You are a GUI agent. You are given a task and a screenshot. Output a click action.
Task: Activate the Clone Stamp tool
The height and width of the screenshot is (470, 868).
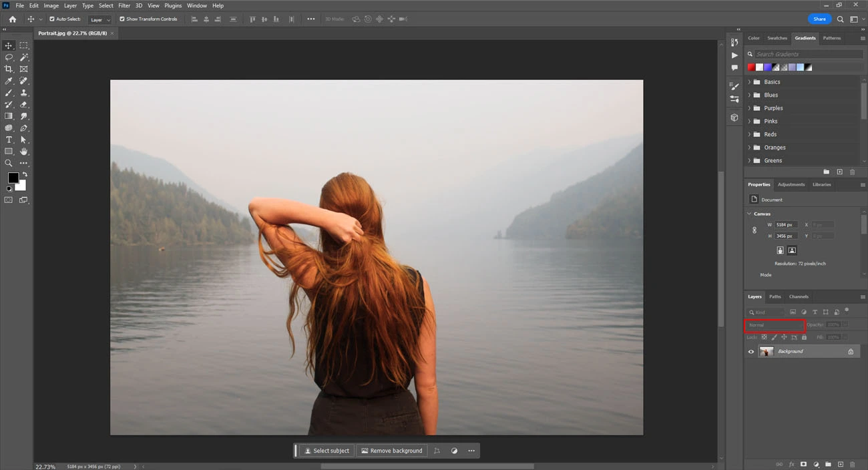tap(24, 93)
